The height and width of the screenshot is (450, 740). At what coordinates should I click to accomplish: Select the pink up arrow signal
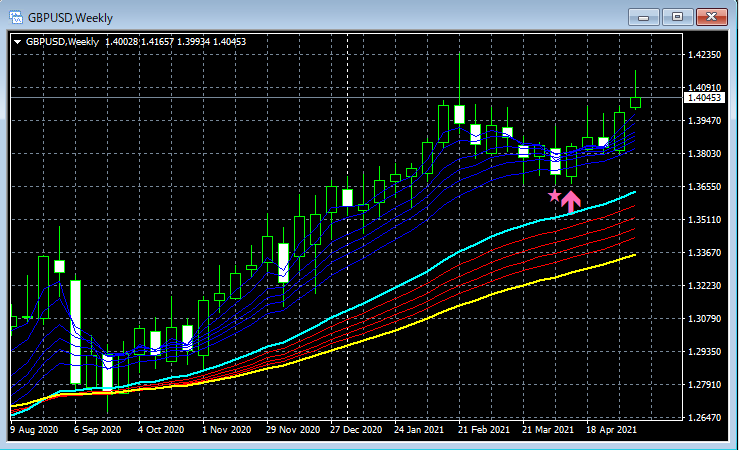click(x=571, y=201)
